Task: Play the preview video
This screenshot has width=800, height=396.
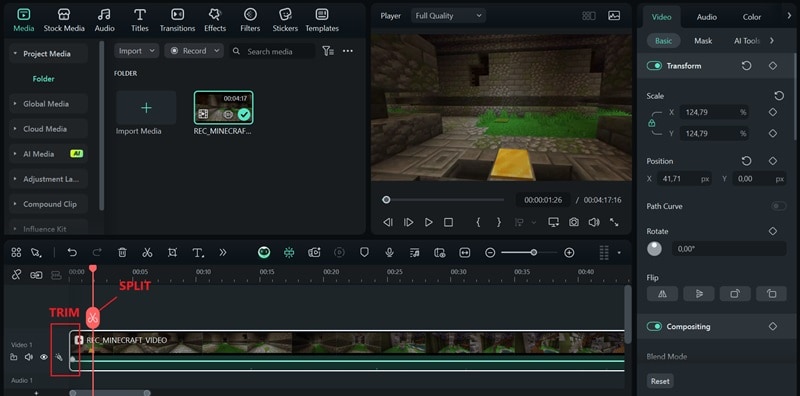Action: coord(429,222)
